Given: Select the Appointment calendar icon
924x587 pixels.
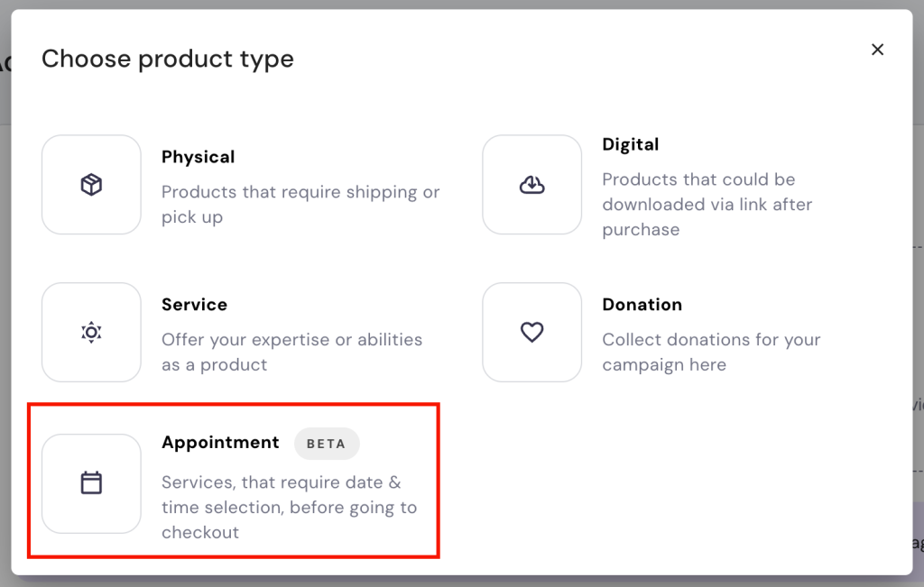Looking at the screenshot, I should click(90, 483).
